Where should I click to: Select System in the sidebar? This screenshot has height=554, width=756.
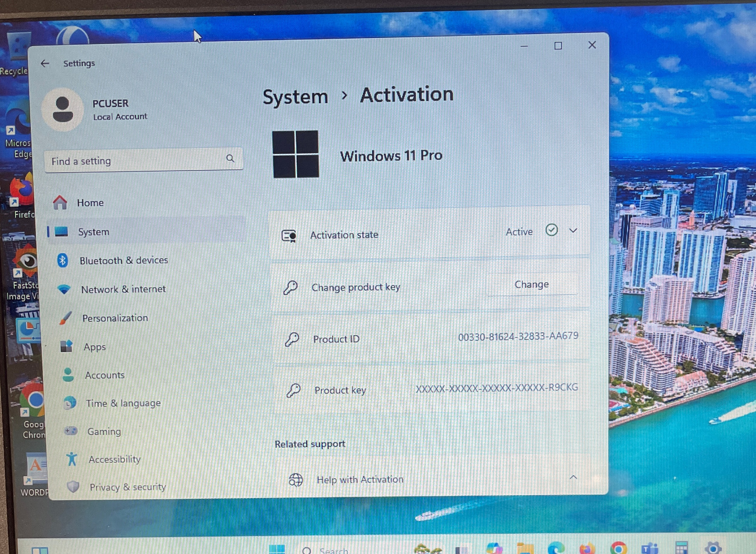pos(146,232)
